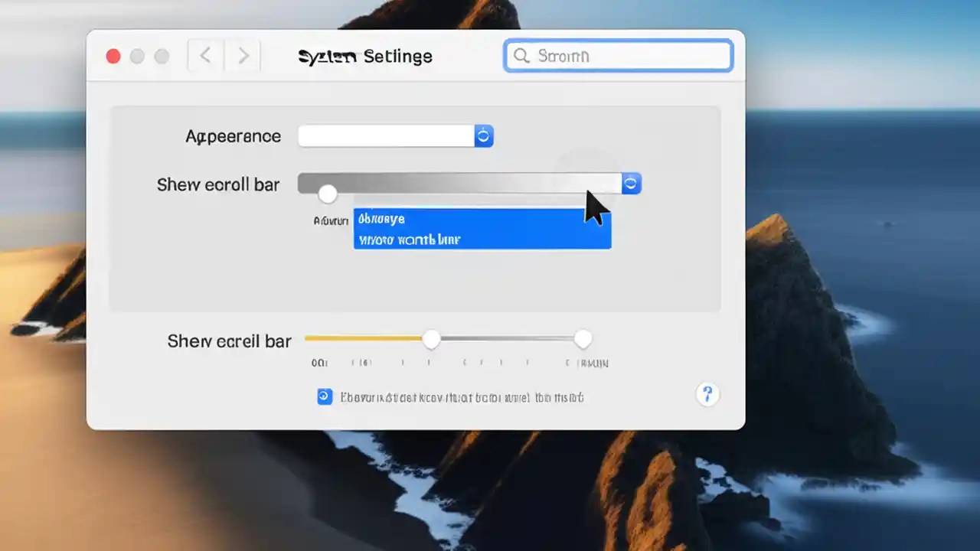Toggle the green zoom traffic light
The height and width of the screenshot is (551, 980).
pos(162,56)
